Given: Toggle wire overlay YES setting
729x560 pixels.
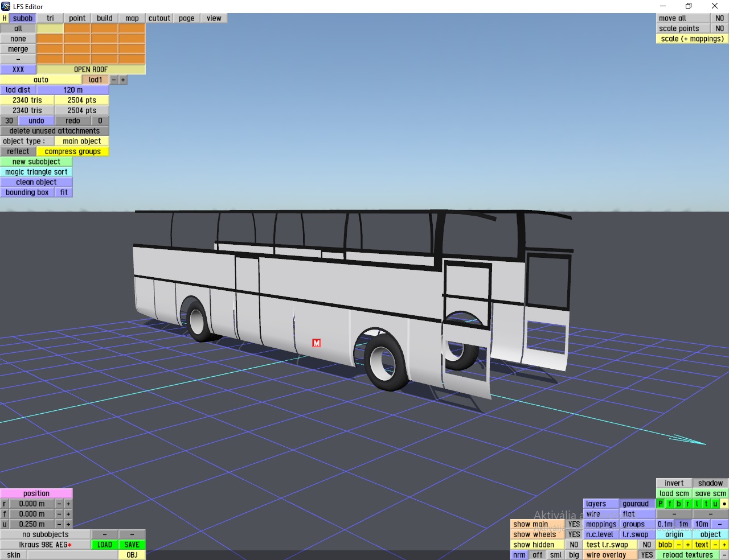Looking at the screenshot, I should pos(647,555).
